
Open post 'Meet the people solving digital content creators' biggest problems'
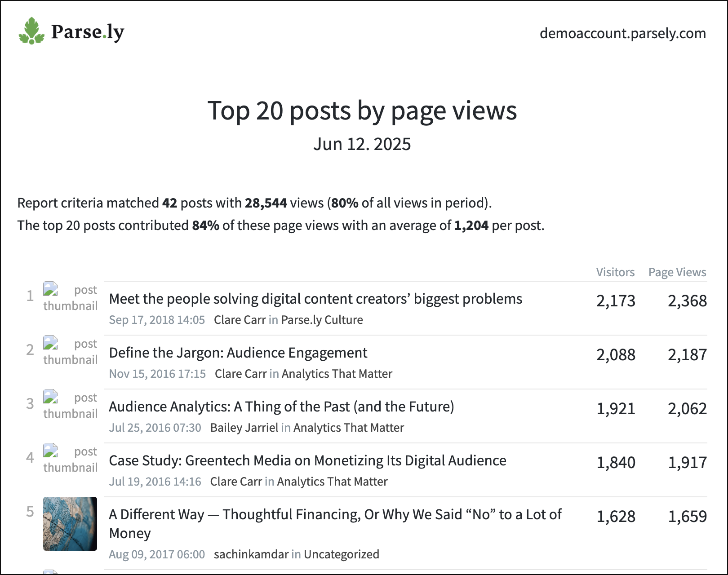click(x=315, y=299)
